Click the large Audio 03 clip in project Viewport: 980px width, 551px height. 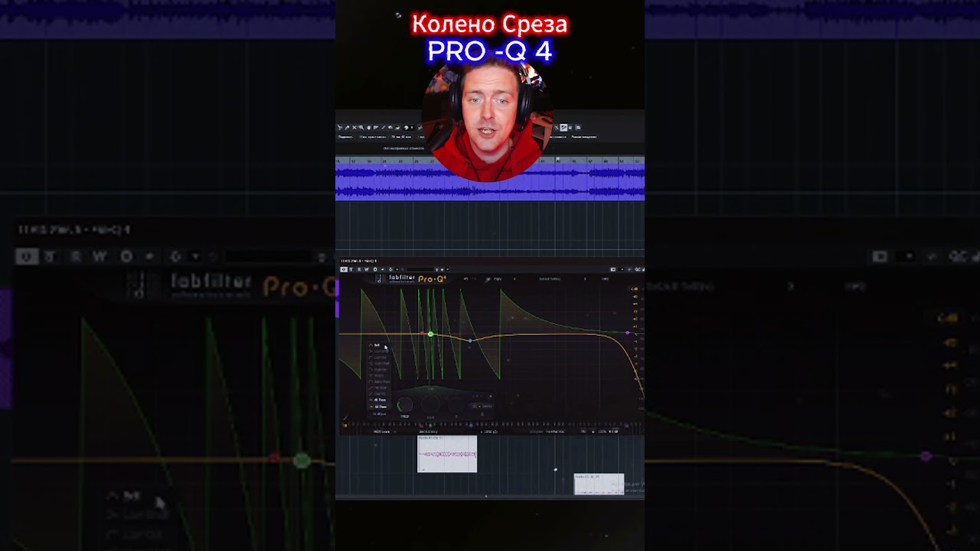(447, 454)
